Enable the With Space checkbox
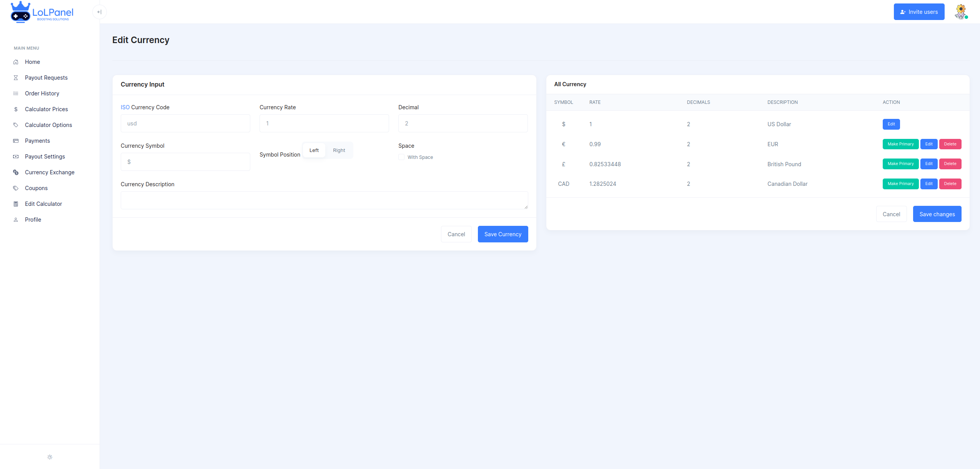The image size is (980, 469). [x=401, y=157]
